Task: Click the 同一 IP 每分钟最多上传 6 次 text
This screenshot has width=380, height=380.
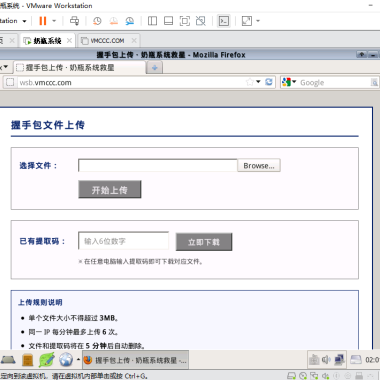Action: pyautogui.click(x=73, y=332)
